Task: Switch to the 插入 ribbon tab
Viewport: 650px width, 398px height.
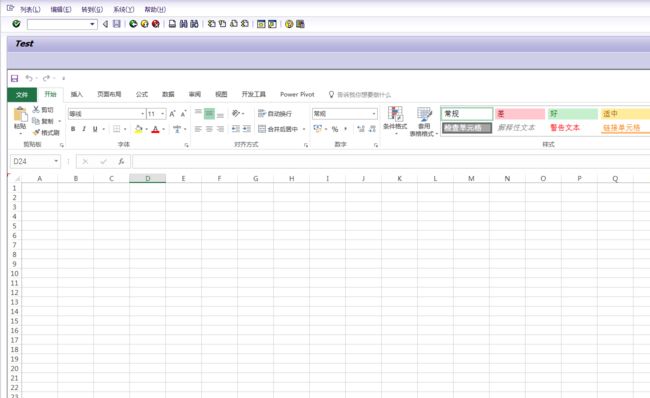Action: (77, 95)
